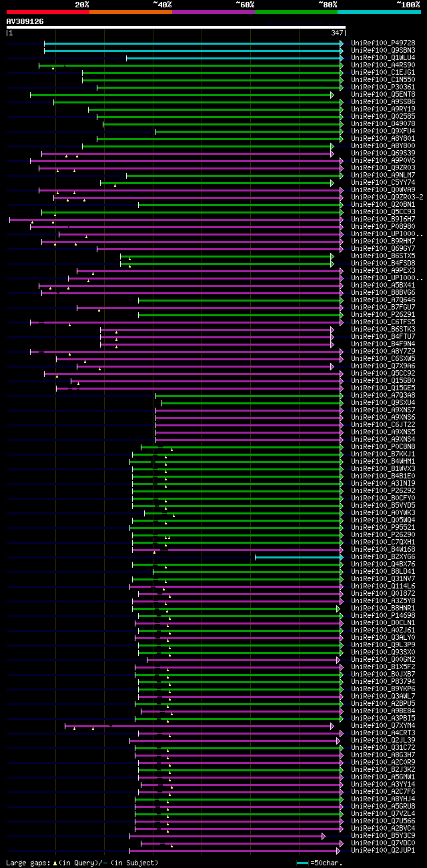Click the red 20% identity legend segment
This screenshot has height=868, width=427.
pyautogui.click(x=48, y=12)
